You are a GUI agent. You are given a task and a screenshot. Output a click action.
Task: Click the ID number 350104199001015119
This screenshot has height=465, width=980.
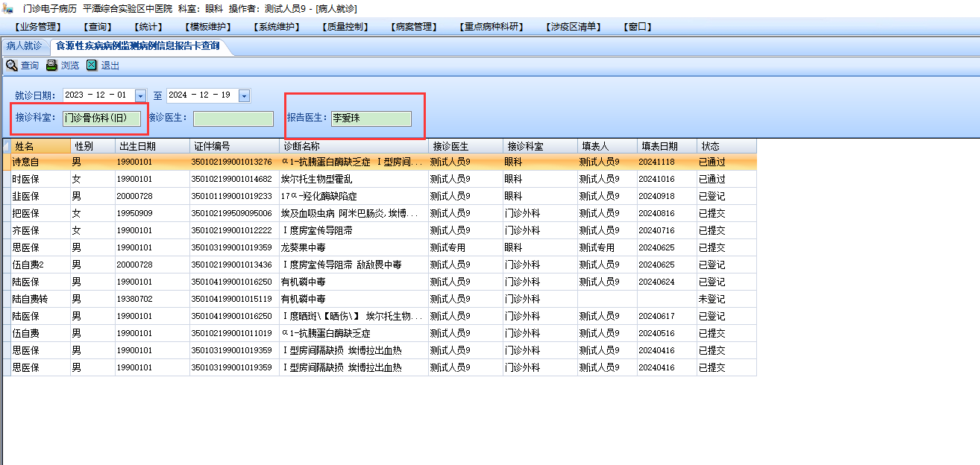coord(232,299)
